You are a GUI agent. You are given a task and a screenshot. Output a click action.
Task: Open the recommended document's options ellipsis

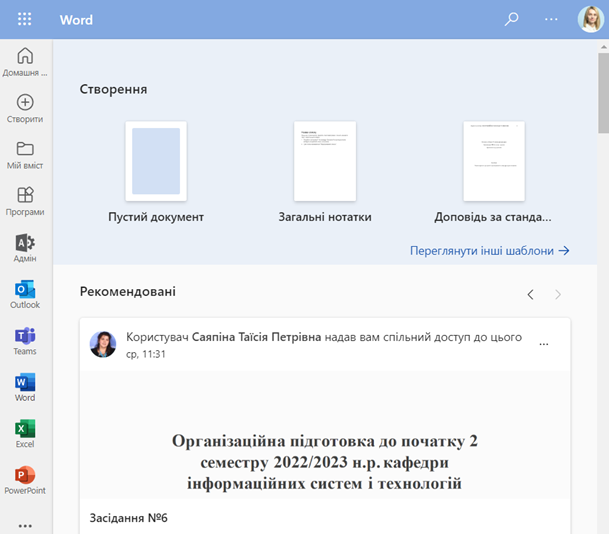pyautogui.click(x=544, y=344)
